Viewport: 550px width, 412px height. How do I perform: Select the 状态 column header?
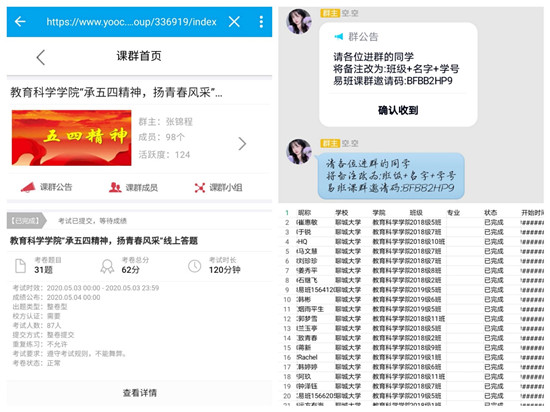(x=490, y=212)
